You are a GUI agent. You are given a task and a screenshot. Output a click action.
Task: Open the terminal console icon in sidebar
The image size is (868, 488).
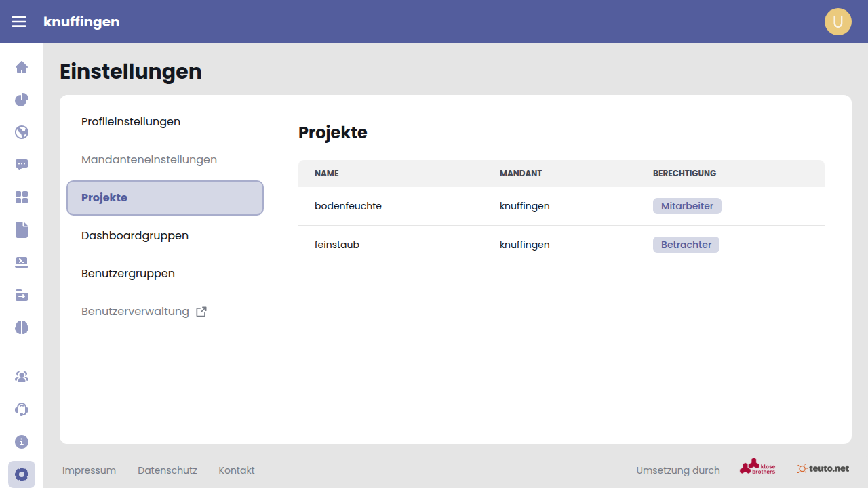22,262
